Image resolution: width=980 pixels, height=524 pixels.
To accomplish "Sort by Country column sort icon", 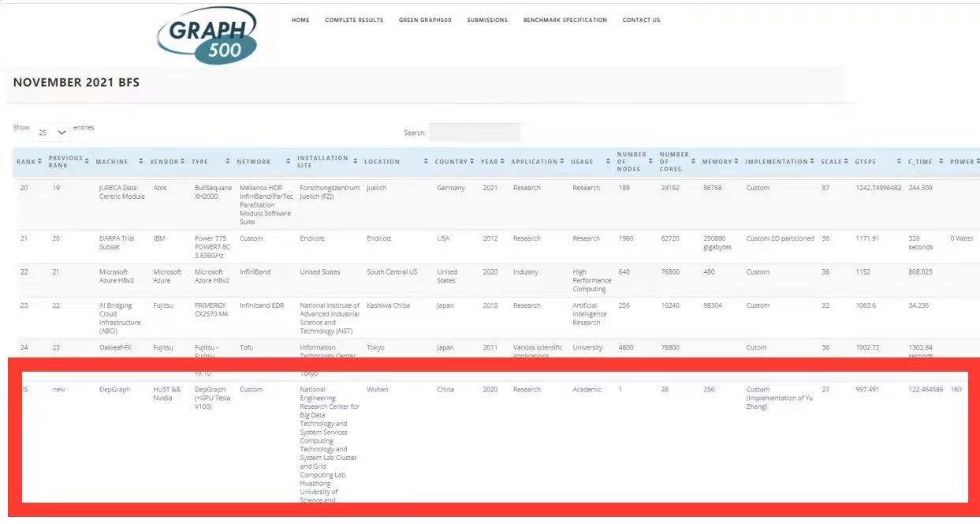I will click(472, 162).
